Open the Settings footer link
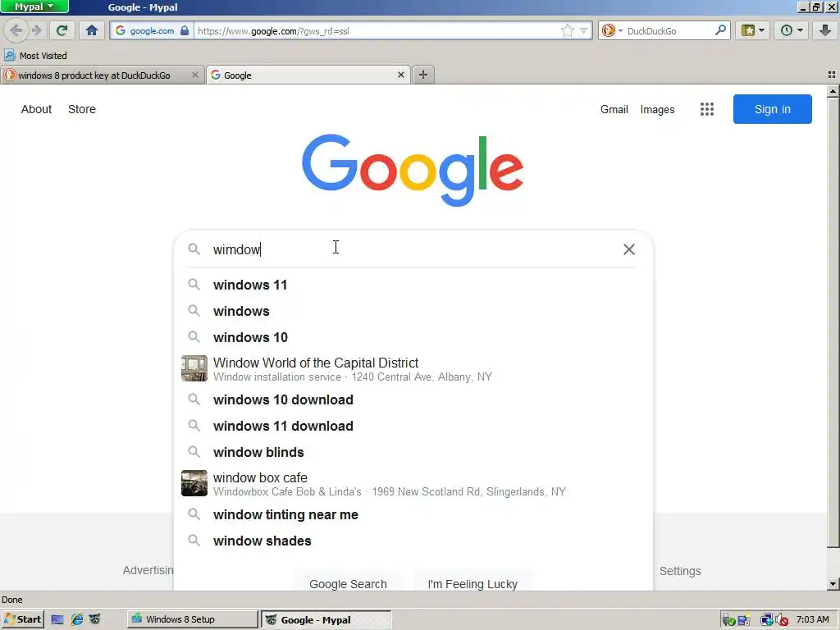This screenshot has height=630, width=840. click(680, 571)
